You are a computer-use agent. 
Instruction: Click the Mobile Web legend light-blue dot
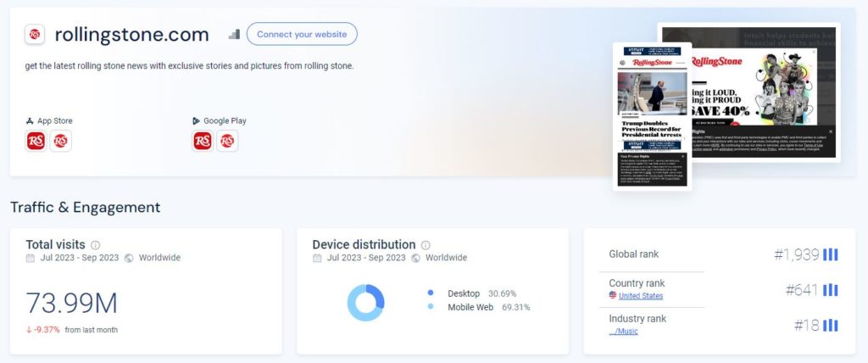[431, 306]
